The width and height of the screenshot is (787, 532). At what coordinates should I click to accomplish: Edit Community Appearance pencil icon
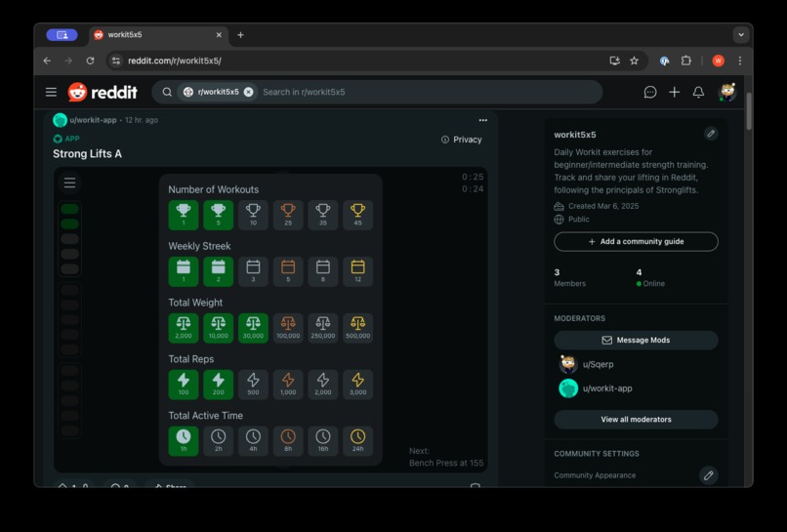(x=708, y=475)
